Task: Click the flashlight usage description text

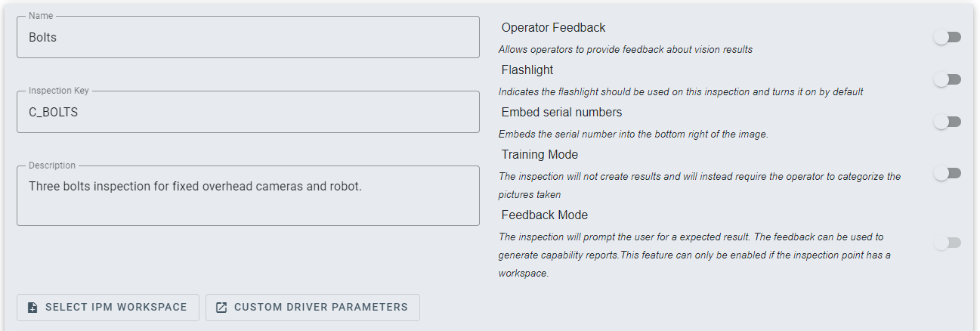Action: pos(680,92)
